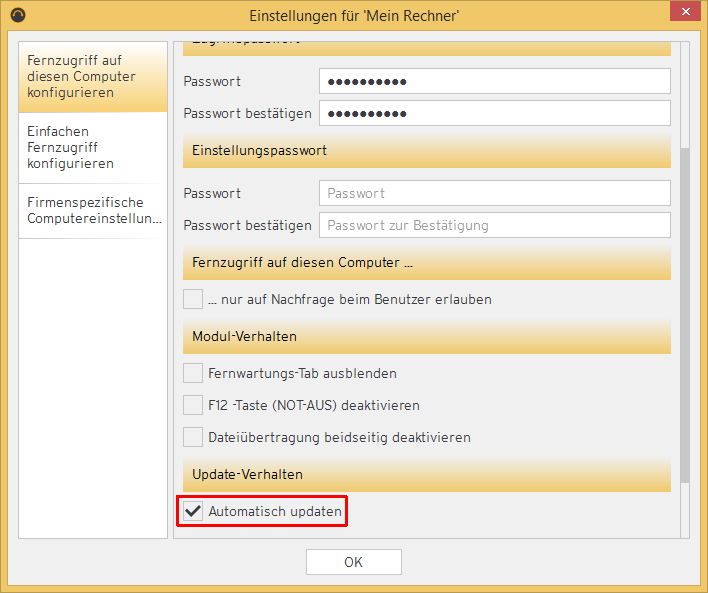Screen dimensions: 708x593
Task: Open 'Fernzugriff auf diesen Computer konfigurieren' tab
Action: coord(92,77)
